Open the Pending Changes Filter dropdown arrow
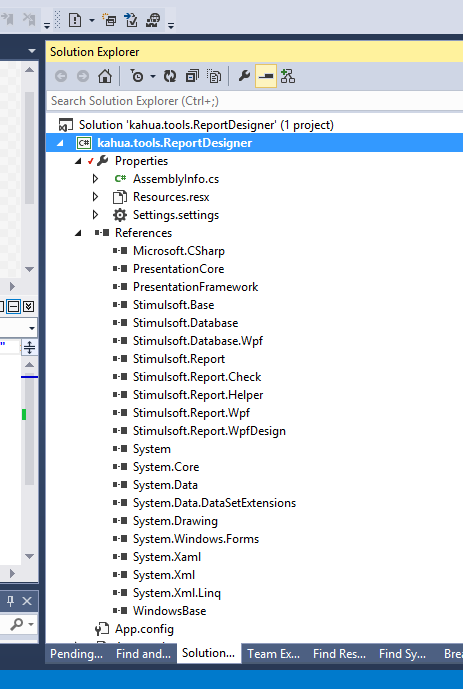 click(x=153, y=76)
